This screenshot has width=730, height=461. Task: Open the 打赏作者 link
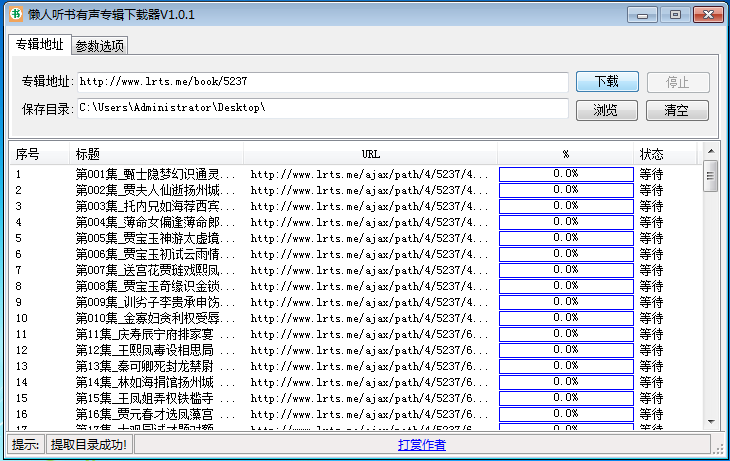coord(421,444)
